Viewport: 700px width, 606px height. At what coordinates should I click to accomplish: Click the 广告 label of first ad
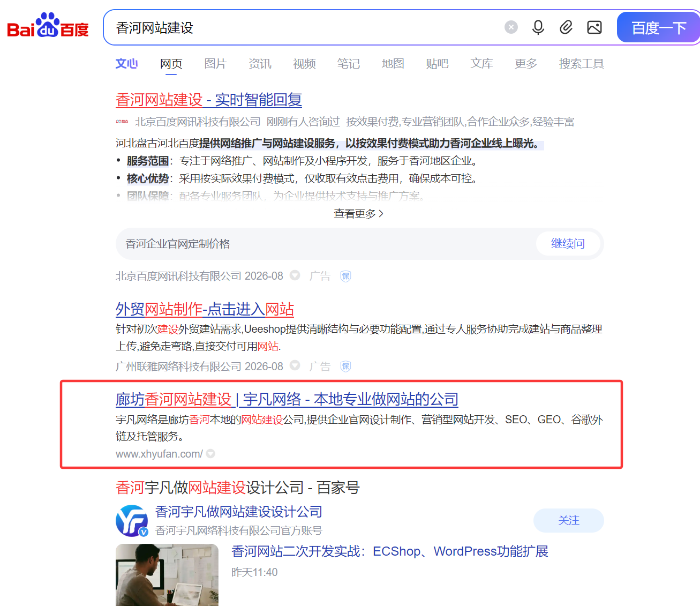coord(320,276)
